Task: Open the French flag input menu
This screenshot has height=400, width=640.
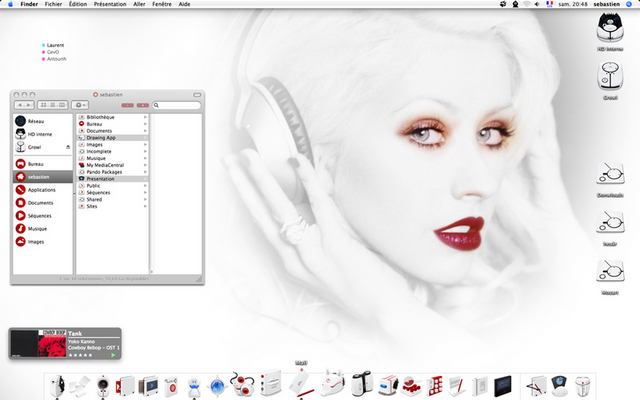Action: click(x=549, y=4)
